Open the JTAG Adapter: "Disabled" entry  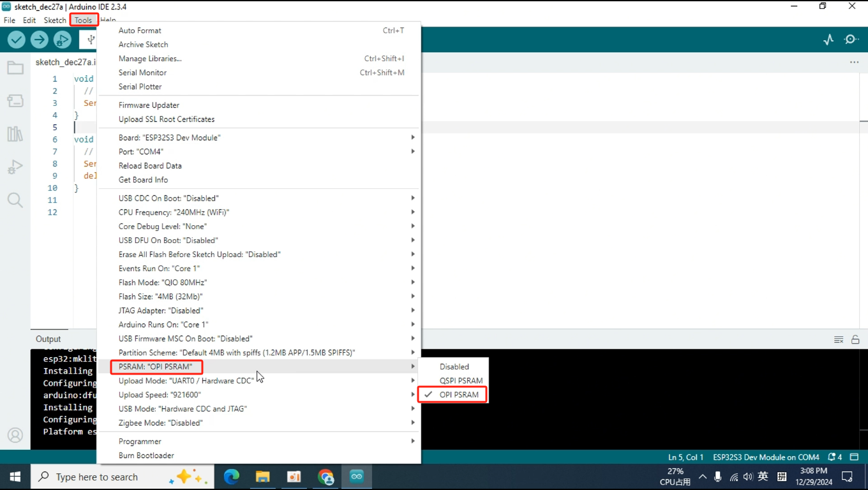258,311
